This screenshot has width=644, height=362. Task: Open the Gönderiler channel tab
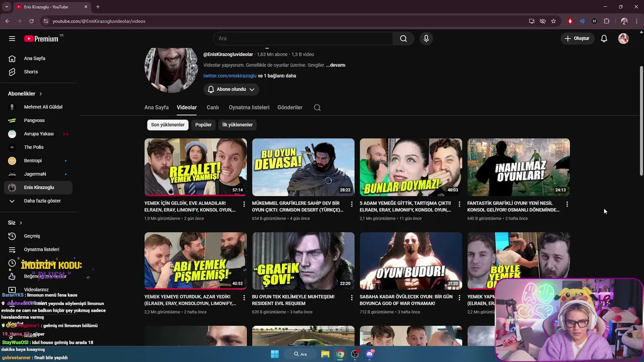pyautogui.click(x=290, y=108)
